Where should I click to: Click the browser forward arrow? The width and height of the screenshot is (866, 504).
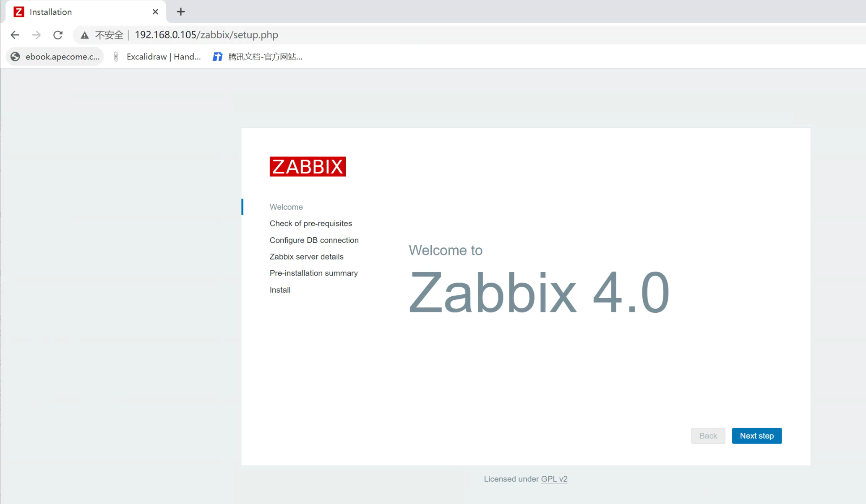pyautogui.click(x=37, y=35)
